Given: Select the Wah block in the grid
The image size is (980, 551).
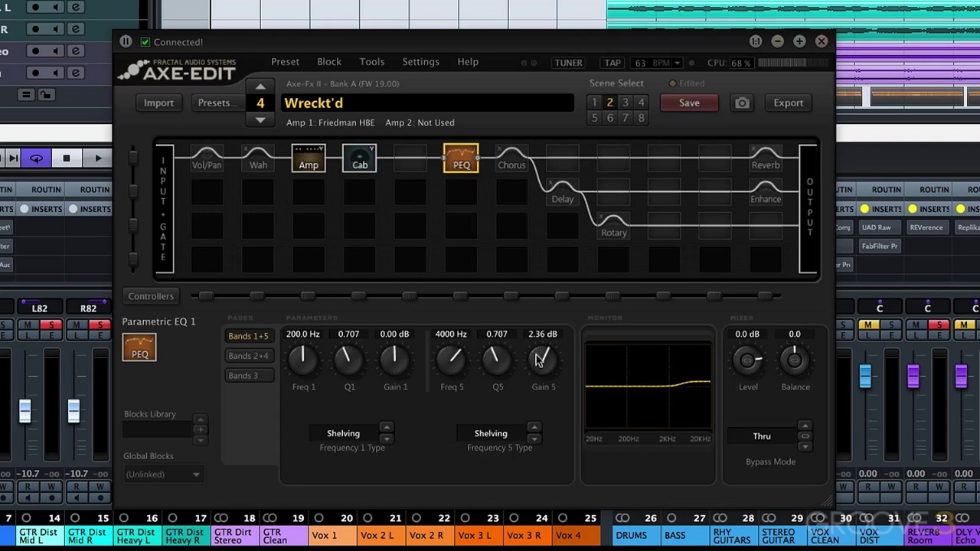Looking at the screenshot, I should [258, 158].
